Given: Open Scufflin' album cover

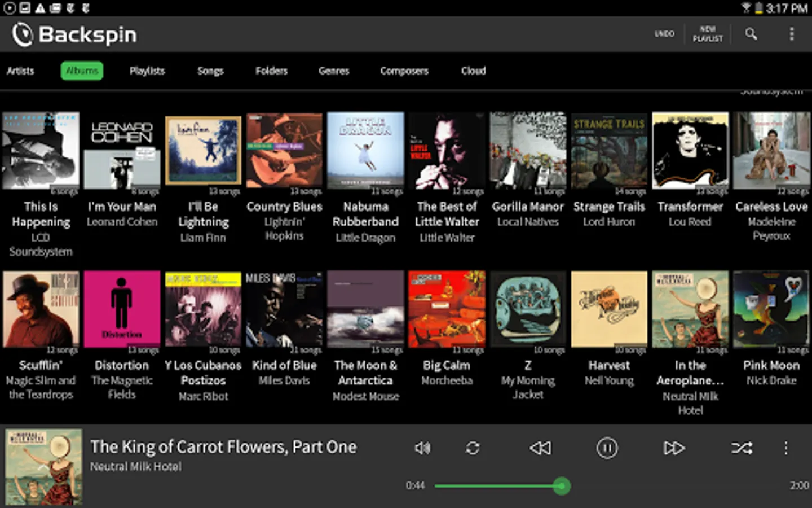Looking at the screenshot, I should click(41, 309).
